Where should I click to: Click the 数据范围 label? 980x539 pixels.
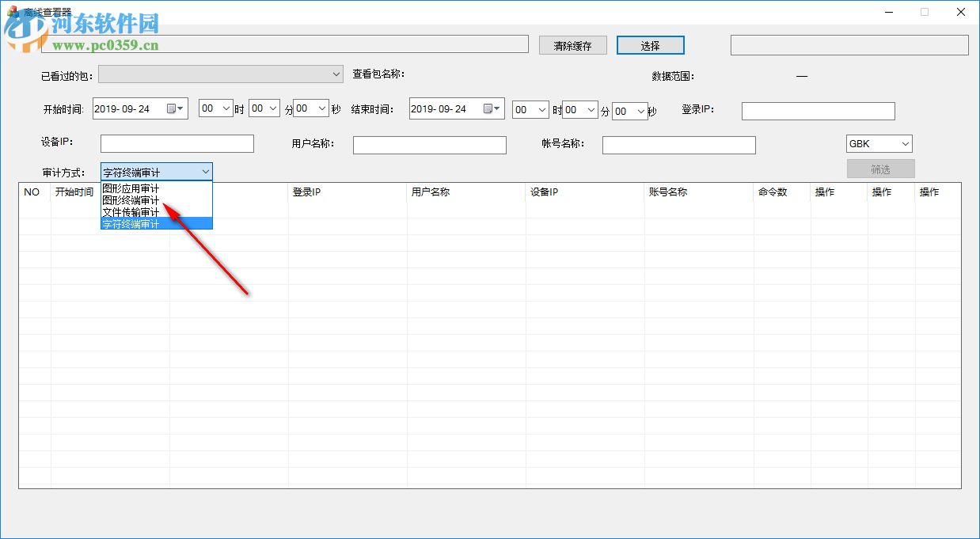[673, 77]
